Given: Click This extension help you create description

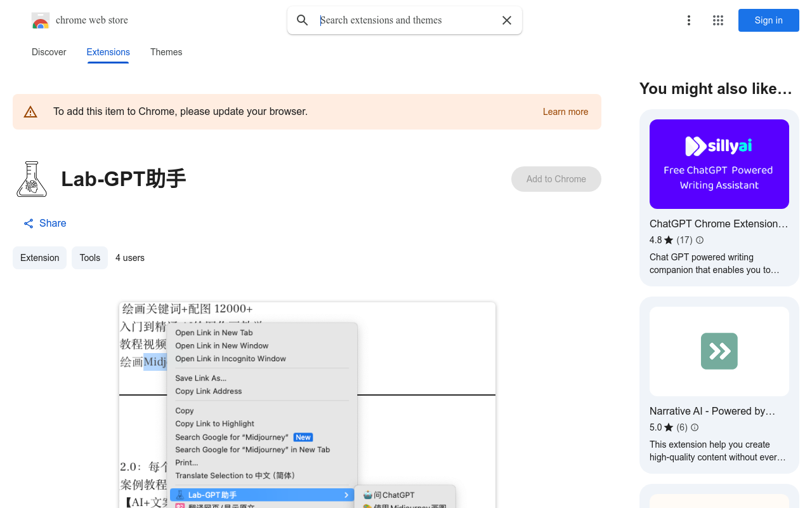Looking at the screenshot, I should (x=717, y=451).
